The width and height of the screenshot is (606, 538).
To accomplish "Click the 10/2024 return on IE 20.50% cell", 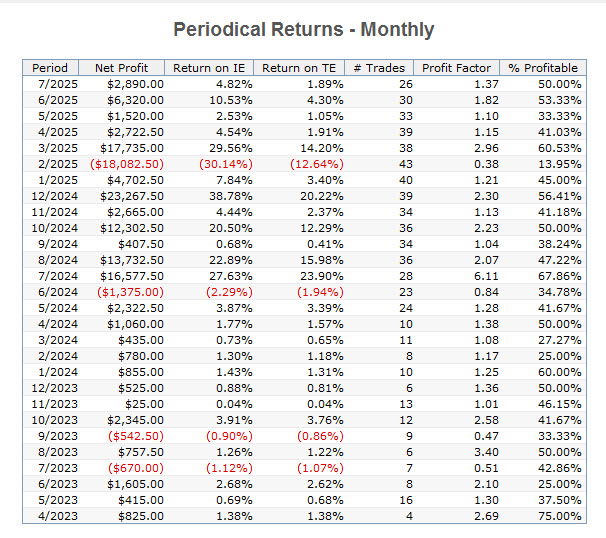I will click(231, 228).
